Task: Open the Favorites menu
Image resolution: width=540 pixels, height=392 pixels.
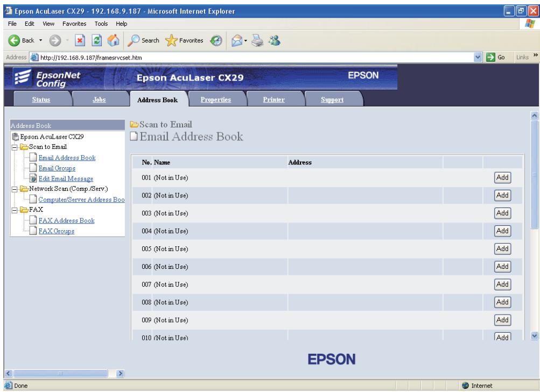Action: tap(74, 24)
